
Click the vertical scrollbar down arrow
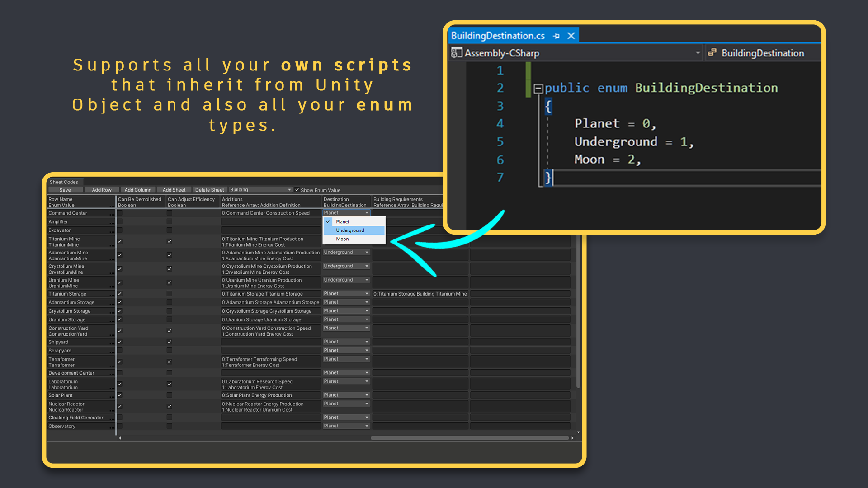(x=578, y=432)
